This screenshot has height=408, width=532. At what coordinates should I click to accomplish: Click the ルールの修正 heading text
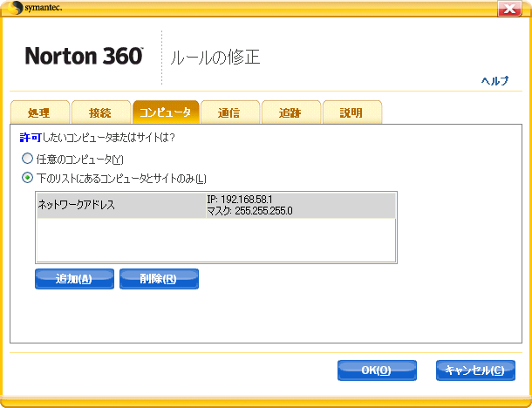point(215,58)
